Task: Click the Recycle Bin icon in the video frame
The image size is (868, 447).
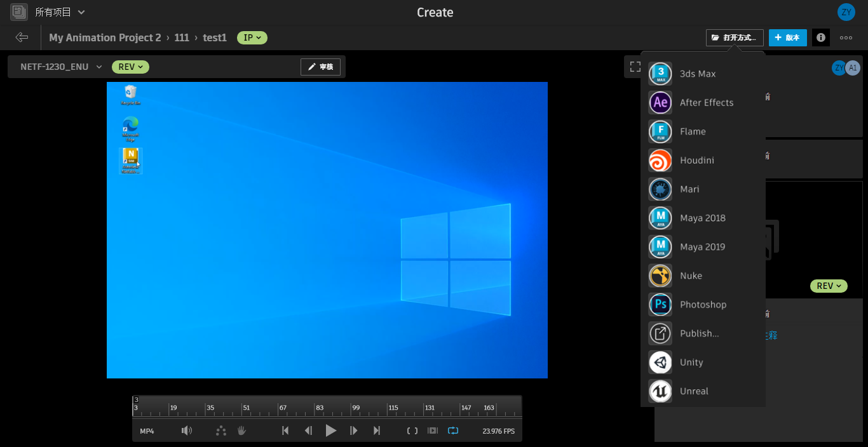Action: pos(130,95)
